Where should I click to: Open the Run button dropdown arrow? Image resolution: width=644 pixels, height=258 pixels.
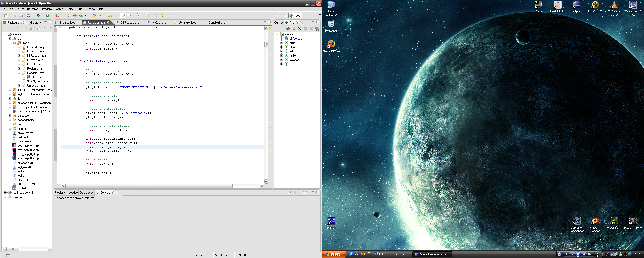pyautogui.click(x=52, y=15)
